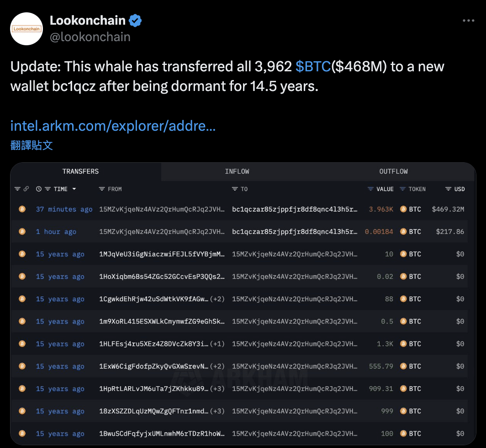Click the Lookonchain profile avatar
This screenshot has height=448, width=486.
click(26, 29)
